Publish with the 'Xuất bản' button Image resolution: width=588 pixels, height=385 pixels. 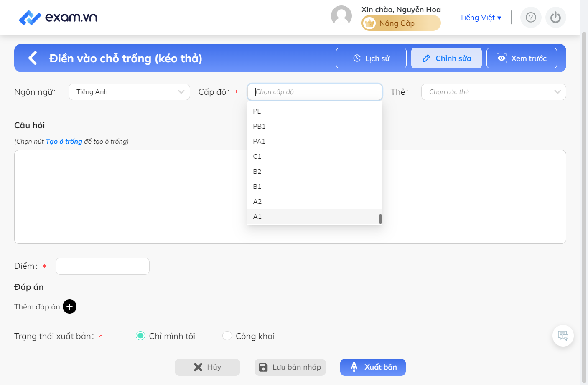[373, 367]
